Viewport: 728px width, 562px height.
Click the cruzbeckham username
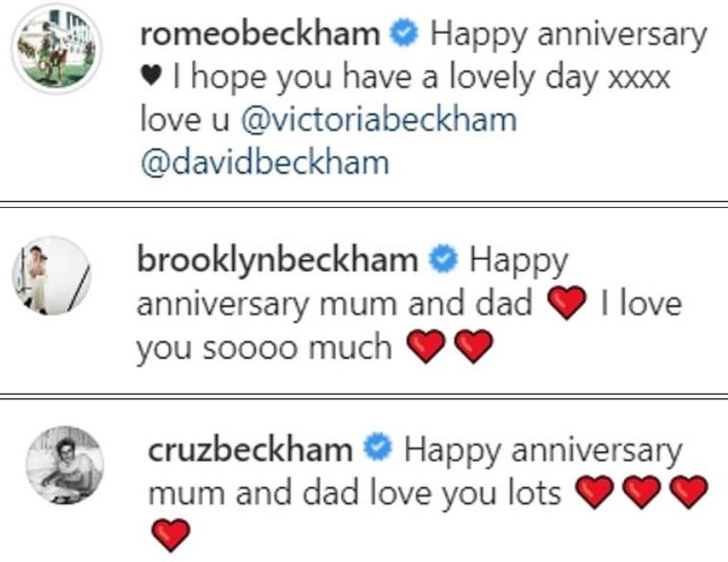coord(250,449)
